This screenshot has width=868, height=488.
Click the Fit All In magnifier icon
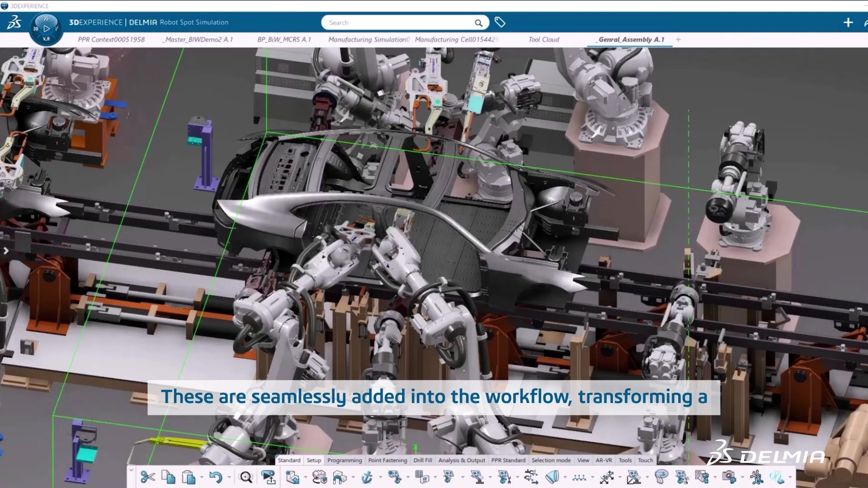point(246,477)
